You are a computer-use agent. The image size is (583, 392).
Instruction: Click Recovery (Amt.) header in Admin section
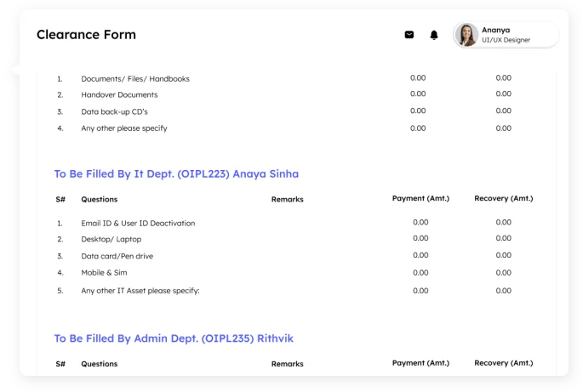click(x=504, y=363)
